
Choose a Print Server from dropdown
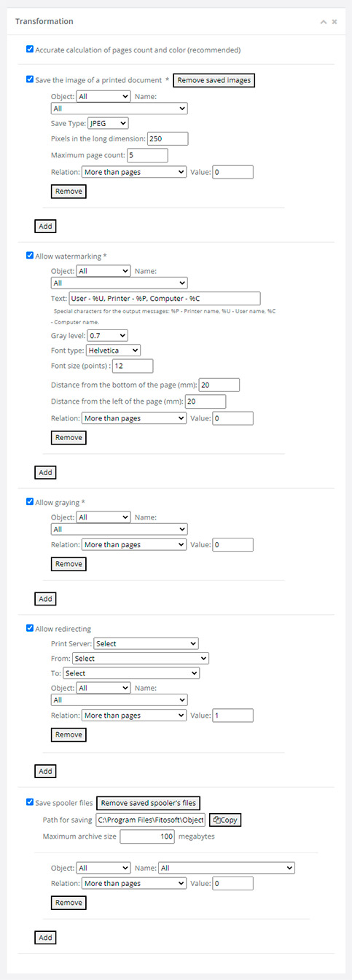click(x=146, y=643)
